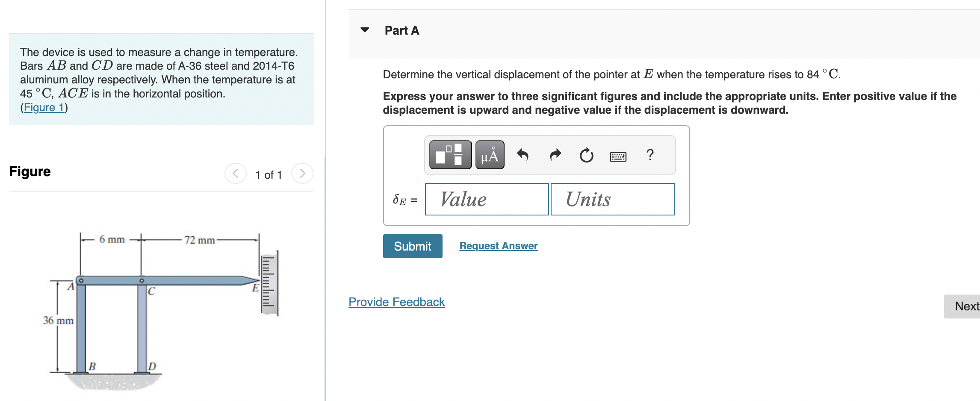Open the on-screen keyboard icon
This screenshot has height=401, width=980.
[618, 156]
